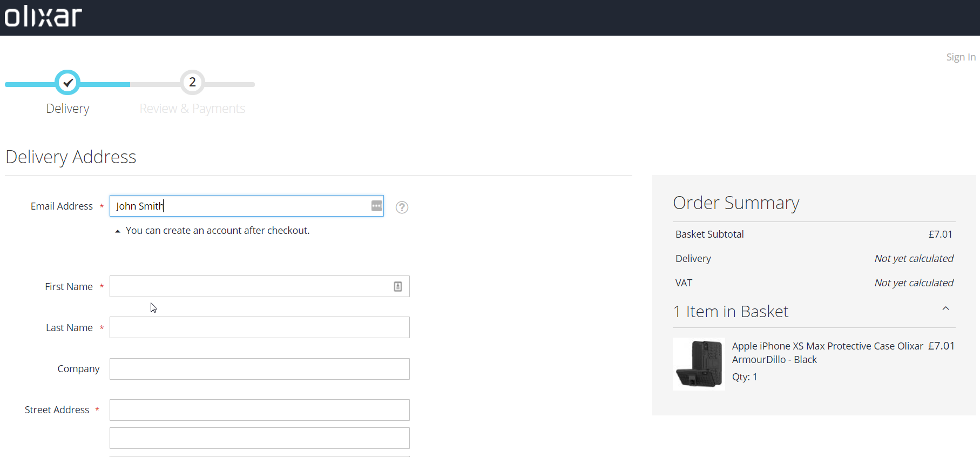The image size is (980, 457).
Task: Open the Sign In link
Action: [961, 57]
